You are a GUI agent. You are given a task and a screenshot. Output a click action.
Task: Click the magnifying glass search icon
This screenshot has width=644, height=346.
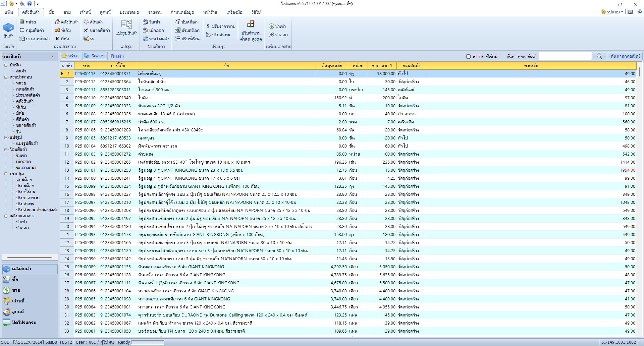point(600,56)
